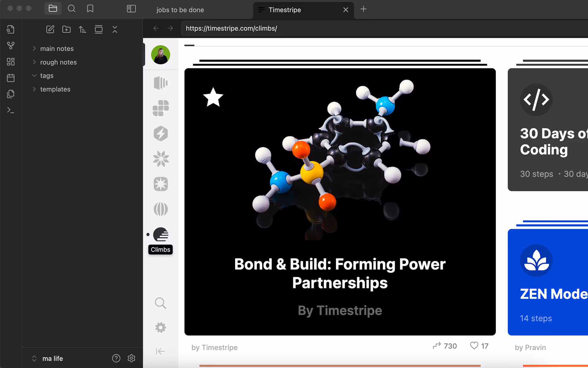Open the first Timestripe sidebar icon below the avatar

click(160, 83)
